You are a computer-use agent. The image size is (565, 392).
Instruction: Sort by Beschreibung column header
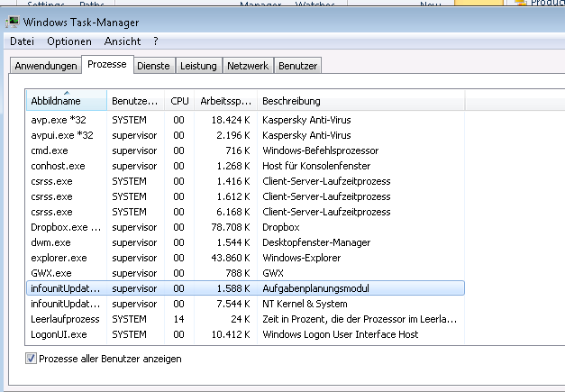[361, 101]
